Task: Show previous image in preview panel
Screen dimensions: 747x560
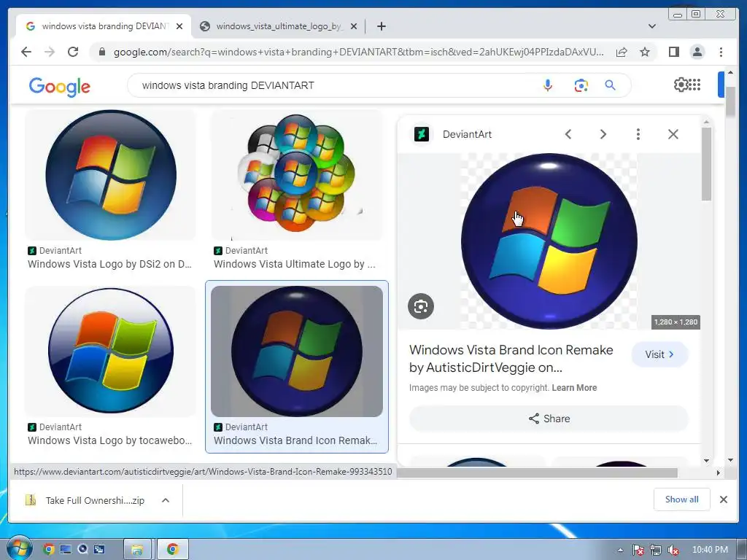Action: click(568, 134)
